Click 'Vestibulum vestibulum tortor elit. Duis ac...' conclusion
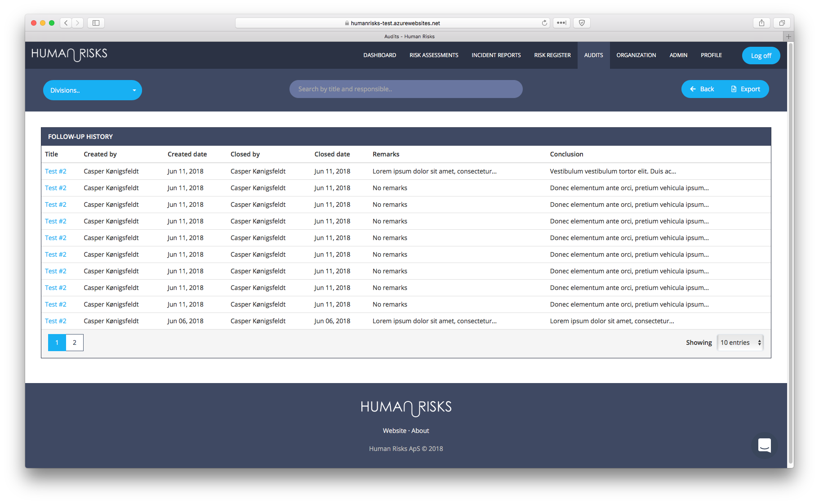Image resolution: width=819 pixels, height=504 pixels. [613, 171]
